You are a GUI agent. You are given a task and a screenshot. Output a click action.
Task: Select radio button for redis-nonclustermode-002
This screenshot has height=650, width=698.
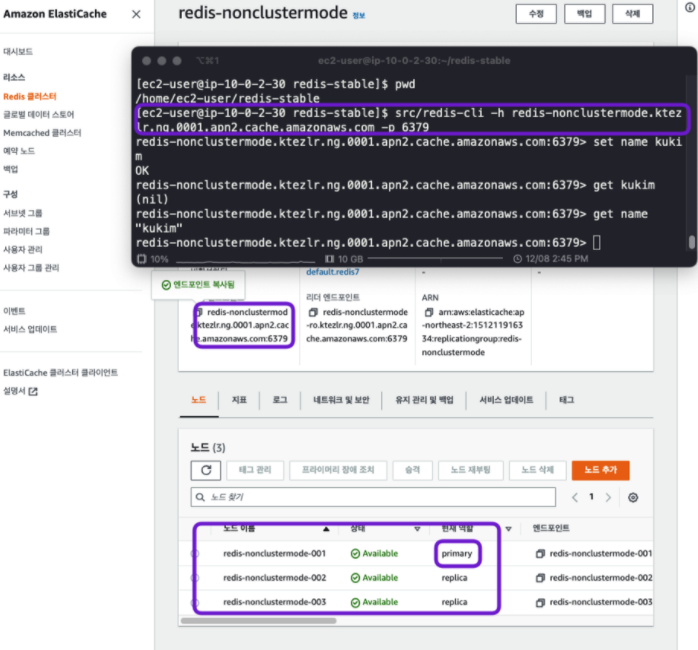pos(195,578)
